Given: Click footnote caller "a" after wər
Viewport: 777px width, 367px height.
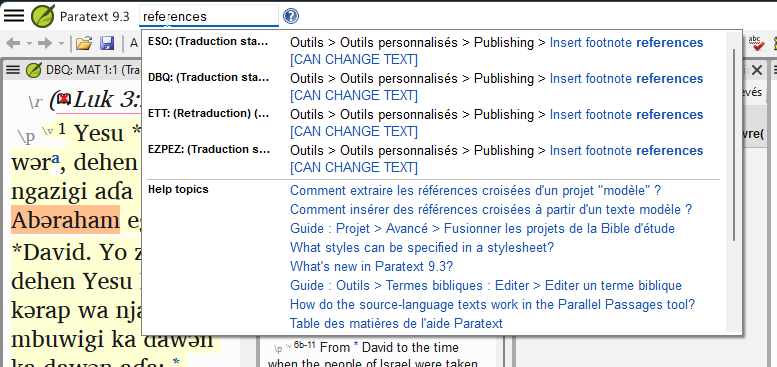Looking at the screenshot, I should (56, 158).
